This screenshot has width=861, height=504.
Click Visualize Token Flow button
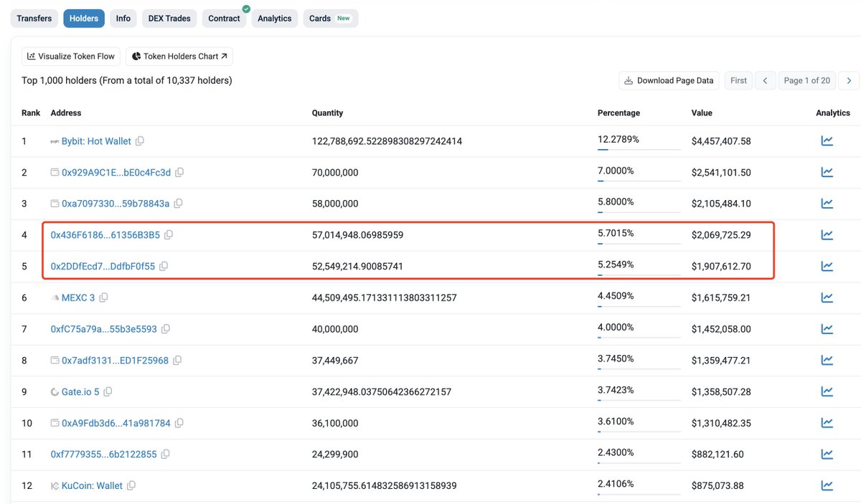[x=71, y=57]
